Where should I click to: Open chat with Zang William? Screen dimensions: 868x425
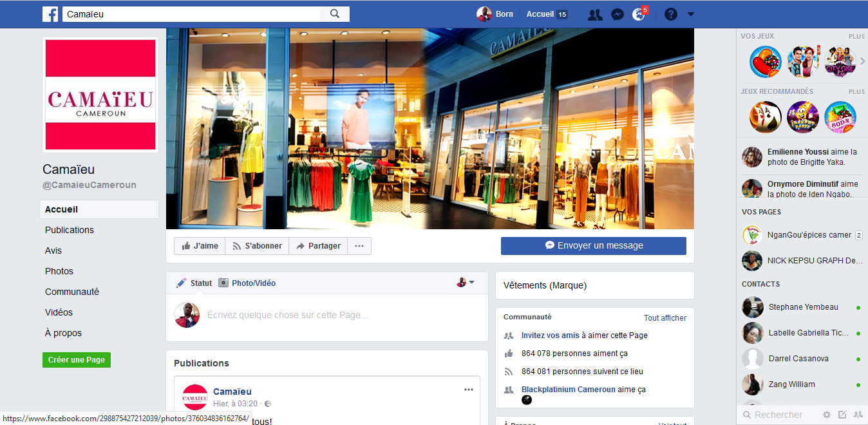pyautogui.click(x=802, y=384)
